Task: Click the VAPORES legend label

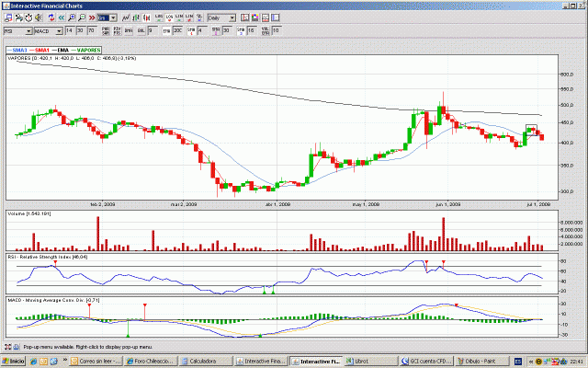Action: tap(88, 50)
